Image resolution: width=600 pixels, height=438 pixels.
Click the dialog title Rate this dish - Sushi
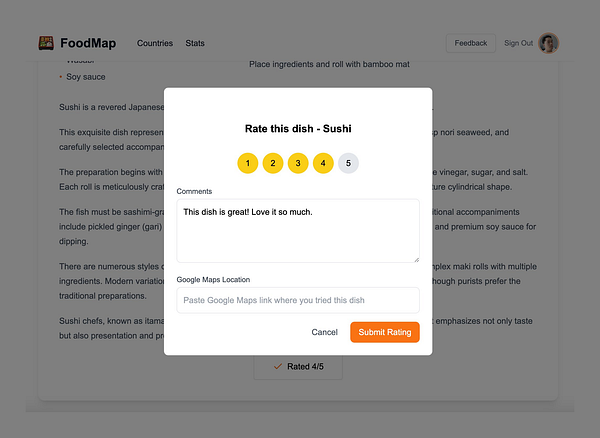(298, 129)
